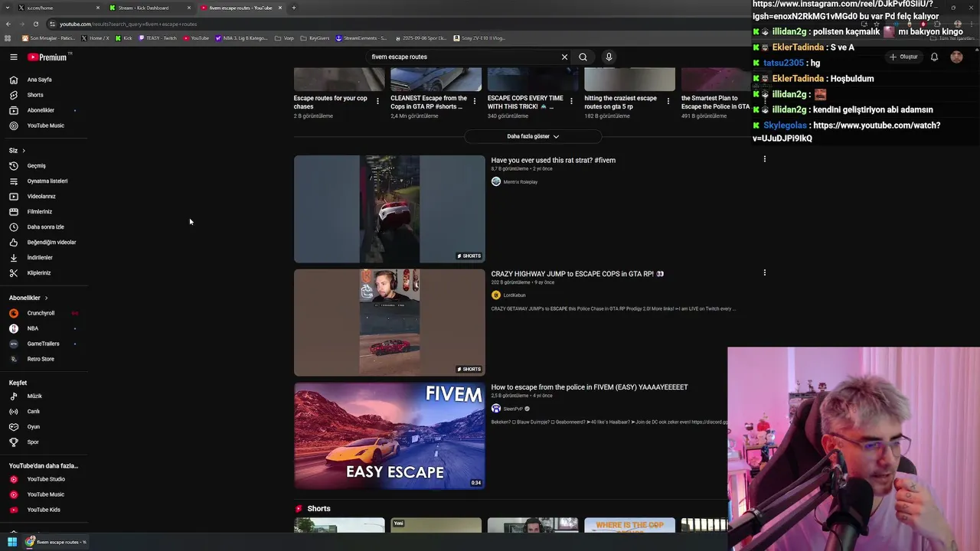
Task: Open Chrome tab search dropdown arrow
Action: (8, 8)
